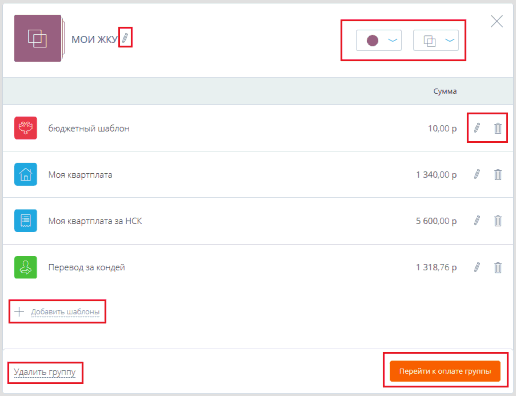The width and height of the screenshot is (516, 396).
Task: Click the Моя квартплата row name
Action: [x=80, y=175]
